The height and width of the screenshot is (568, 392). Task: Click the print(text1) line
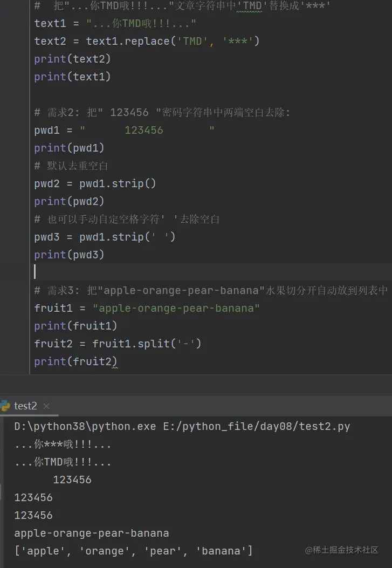(72, 77)
